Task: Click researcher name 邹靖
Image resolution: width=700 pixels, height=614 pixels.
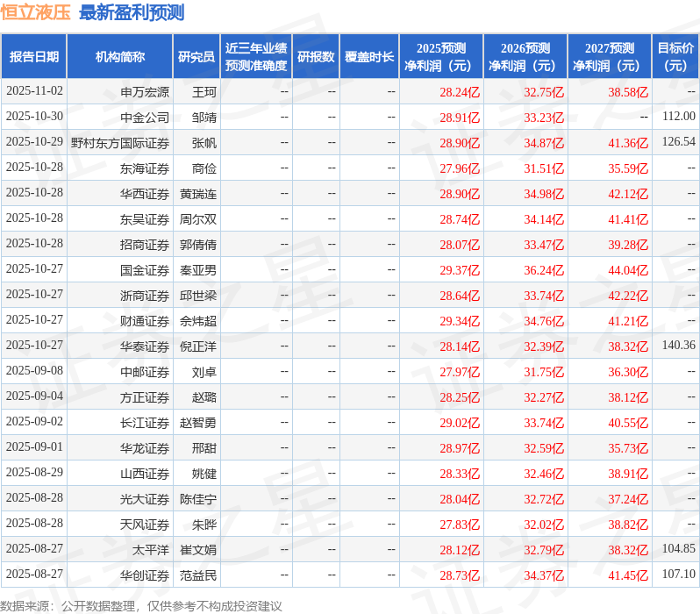Action: coord(204,118)
